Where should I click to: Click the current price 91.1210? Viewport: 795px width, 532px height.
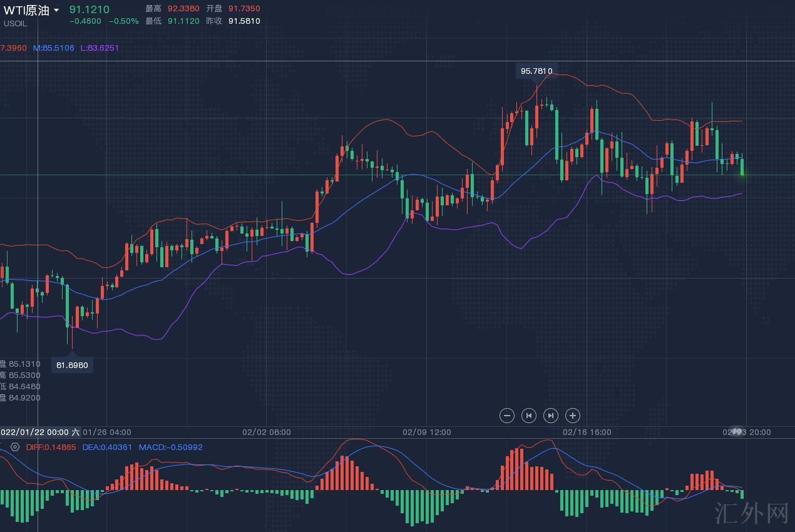pyautogui.click(x=89, y=9)
